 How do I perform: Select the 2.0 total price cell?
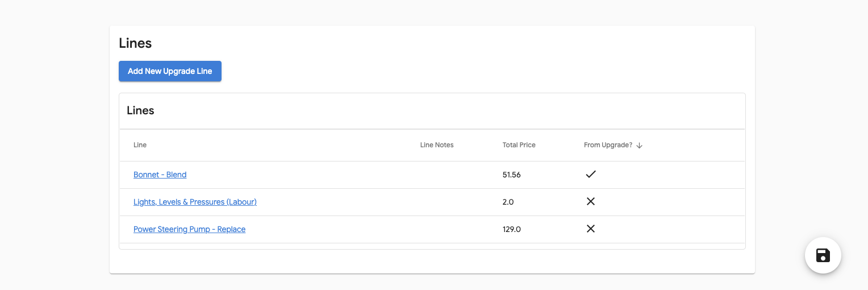[x=508, y=202]
